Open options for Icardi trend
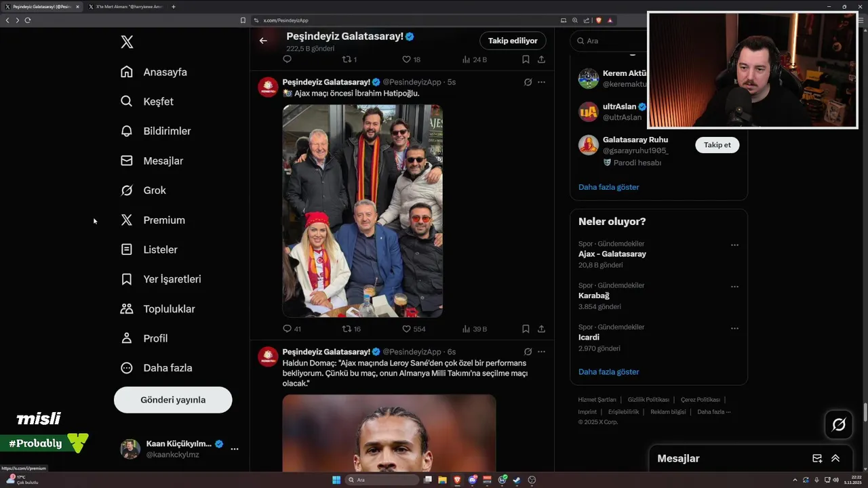Image resolution: width=868 pixels, height=488 pixels. point(734,328)
